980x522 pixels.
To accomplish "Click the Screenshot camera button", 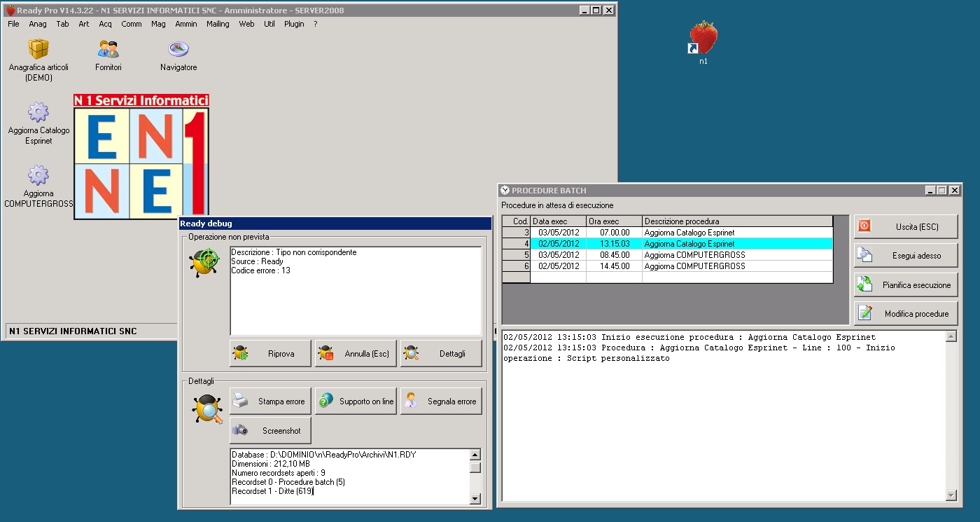I will point(270,431).
